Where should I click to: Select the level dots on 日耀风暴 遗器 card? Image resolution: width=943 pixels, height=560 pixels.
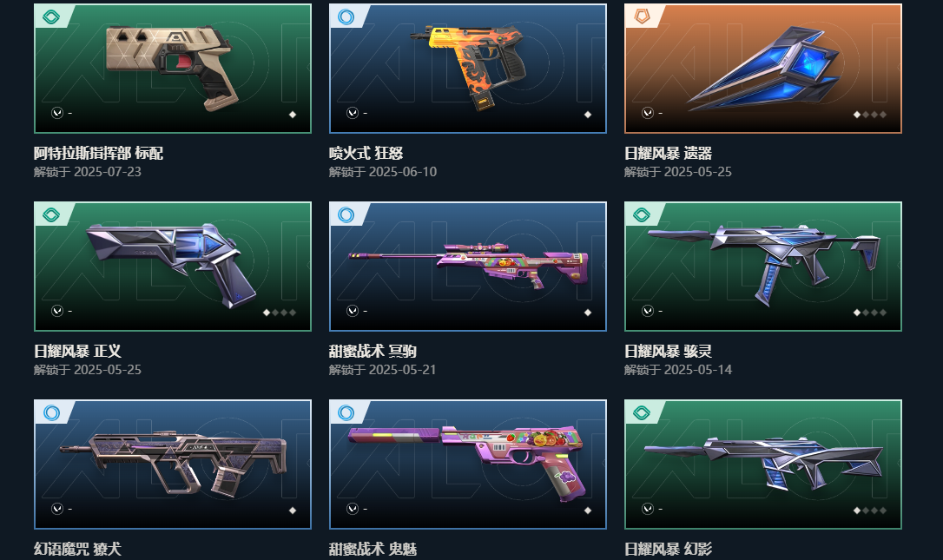click(x=870, y=115)
